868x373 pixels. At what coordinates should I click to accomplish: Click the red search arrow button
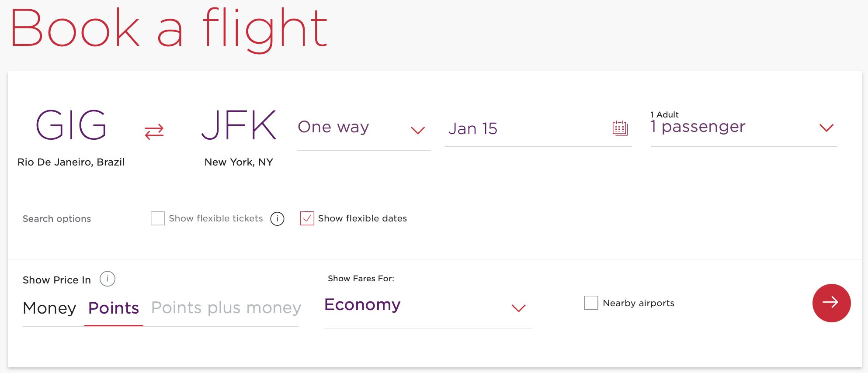831,303
